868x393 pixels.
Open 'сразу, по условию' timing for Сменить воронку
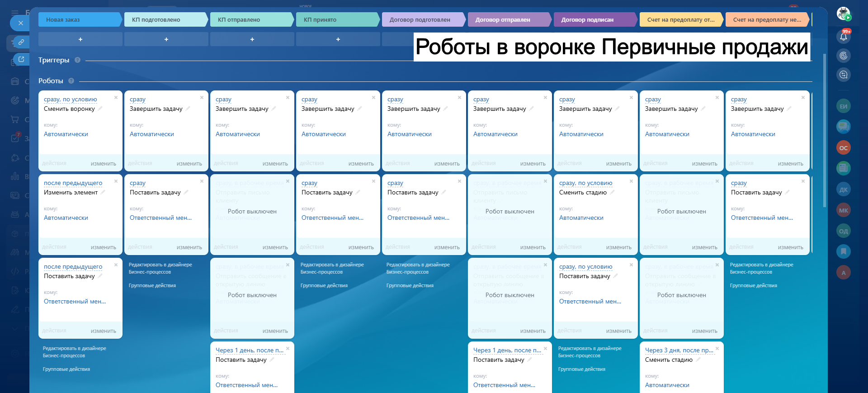pos(70,99)
